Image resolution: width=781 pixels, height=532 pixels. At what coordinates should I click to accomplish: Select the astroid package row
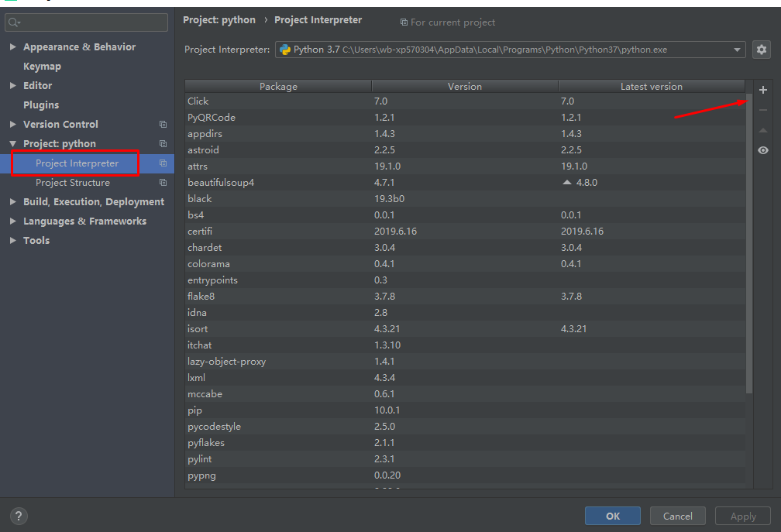465,149
